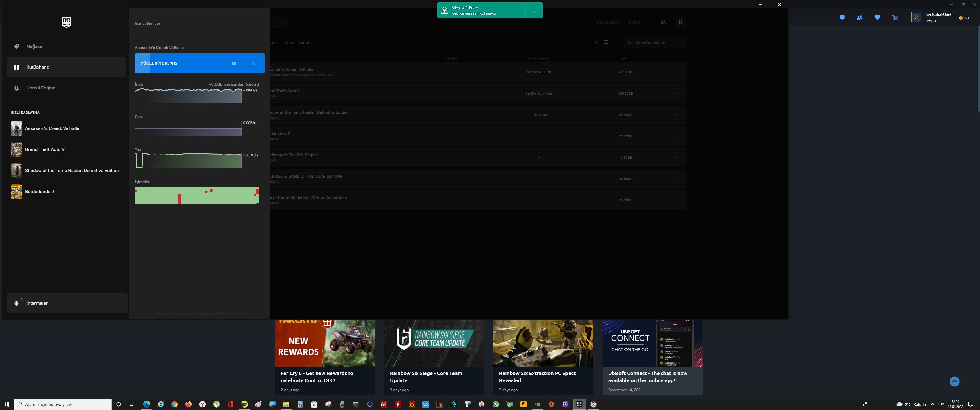The width and height of the screenshot is (980, 410).
Task: Click the Anahtar Kelime search field
Action: pos(655,42)
